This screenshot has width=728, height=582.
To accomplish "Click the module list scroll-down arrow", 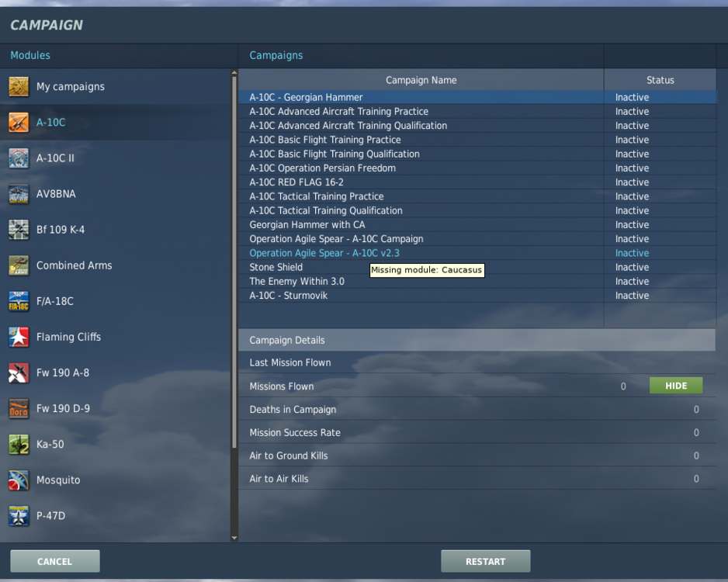I will coord(234,538).
